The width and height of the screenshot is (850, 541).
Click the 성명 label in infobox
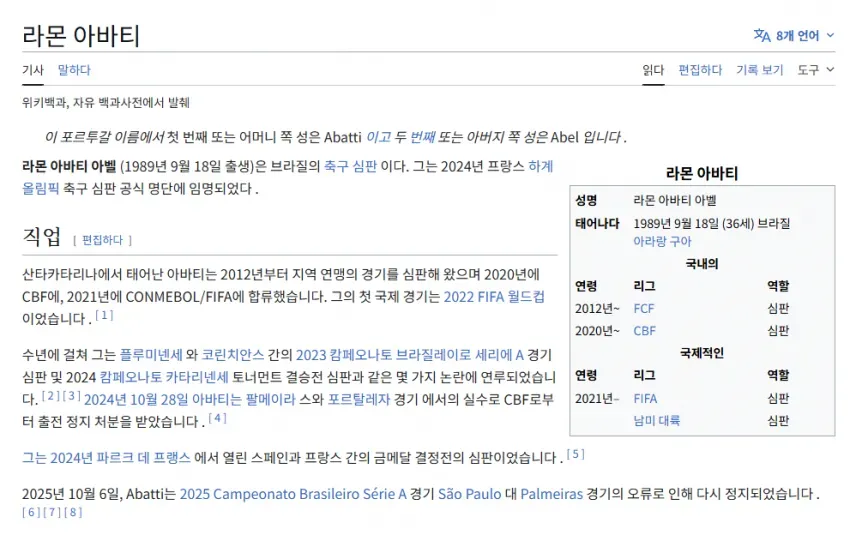586,201
